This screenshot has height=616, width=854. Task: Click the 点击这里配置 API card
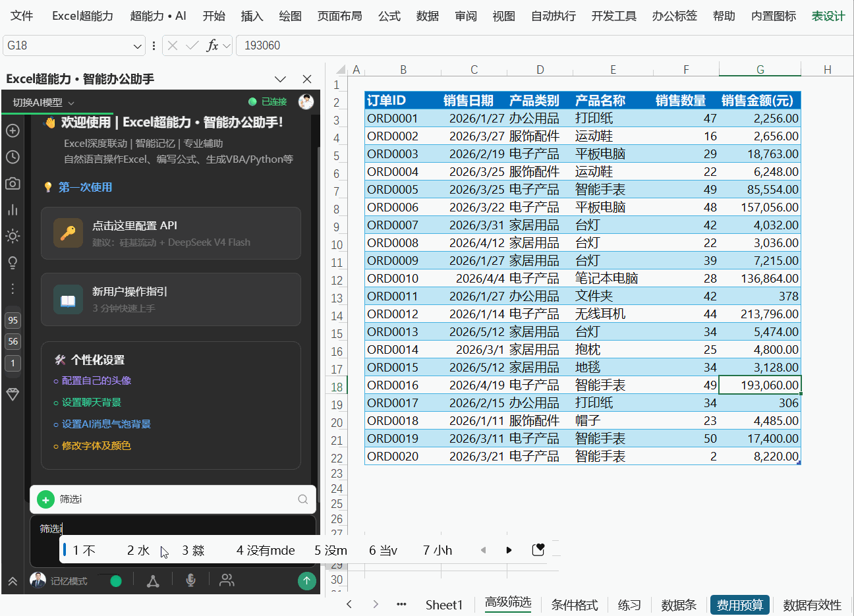(x=171, y=233)
